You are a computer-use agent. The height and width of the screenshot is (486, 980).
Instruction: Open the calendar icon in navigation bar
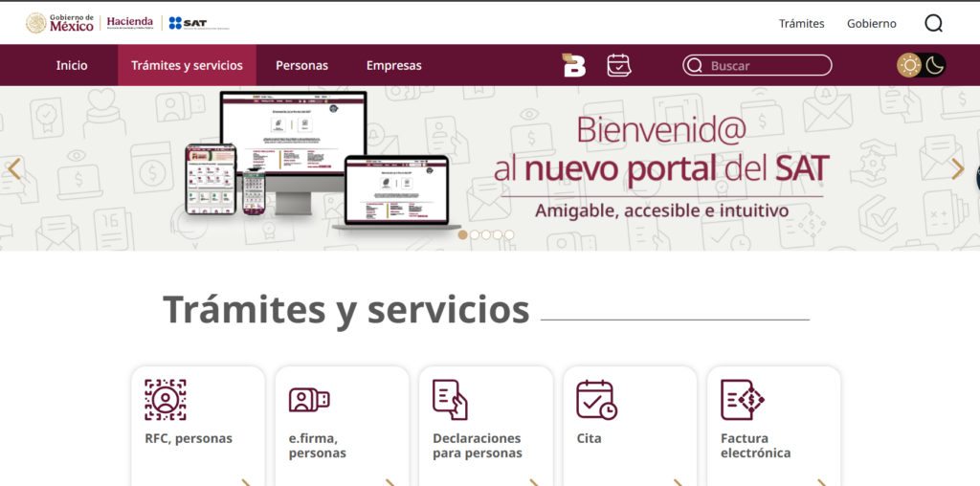619,65
